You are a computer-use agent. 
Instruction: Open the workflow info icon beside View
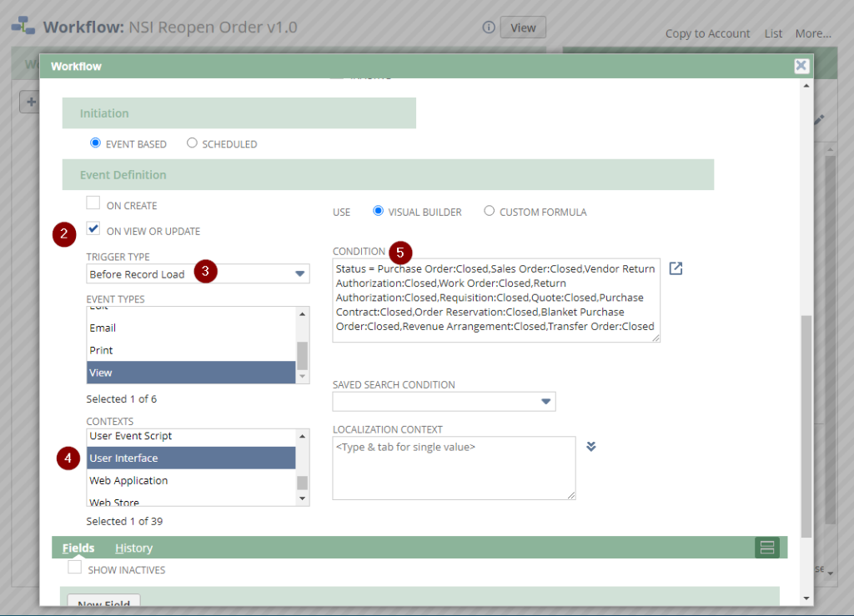[489, 28]
